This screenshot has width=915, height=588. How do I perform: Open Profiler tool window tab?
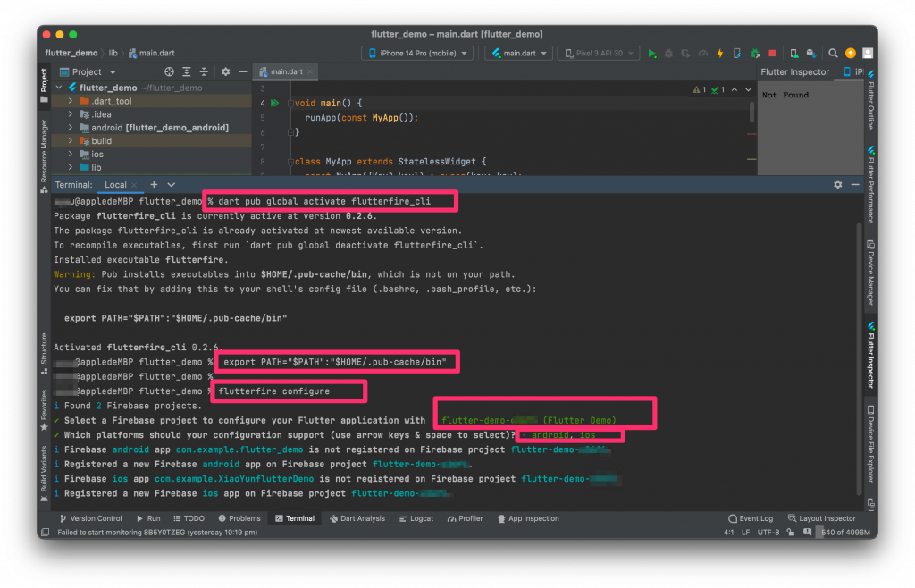coord(465,518)
